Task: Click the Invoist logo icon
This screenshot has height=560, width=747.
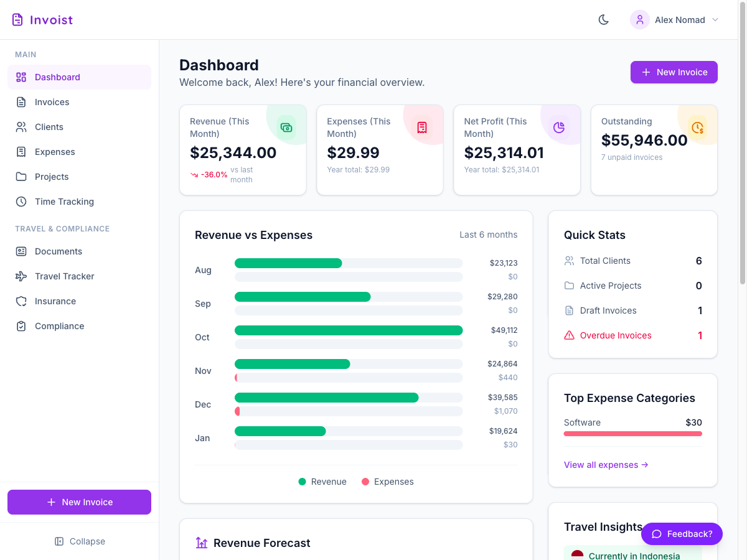Action: click(17, 20)
